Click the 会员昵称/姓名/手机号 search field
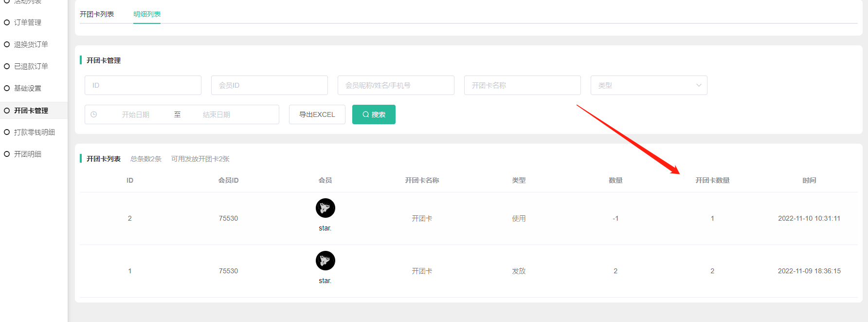This screenshot has width=868, height=322. [x=396, y=85]
